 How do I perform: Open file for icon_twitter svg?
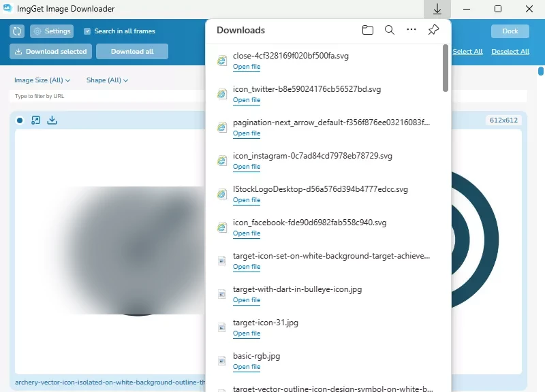coord(247,100)
